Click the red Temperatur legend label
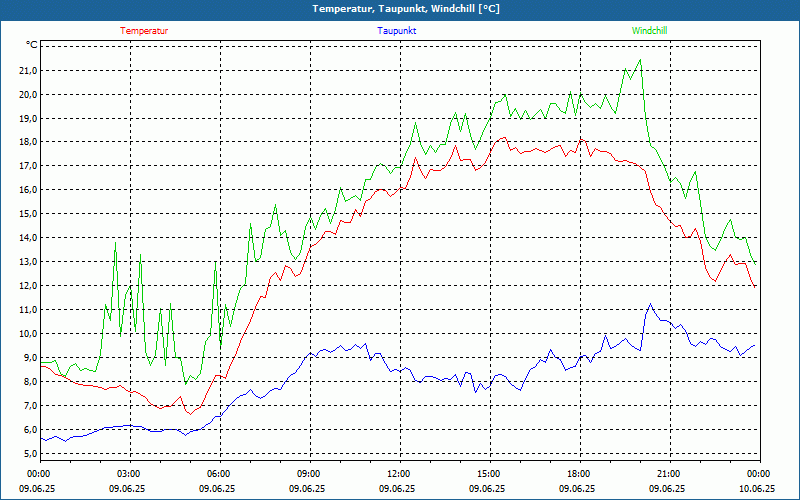 pyautogui.click(x=144, y=31)
